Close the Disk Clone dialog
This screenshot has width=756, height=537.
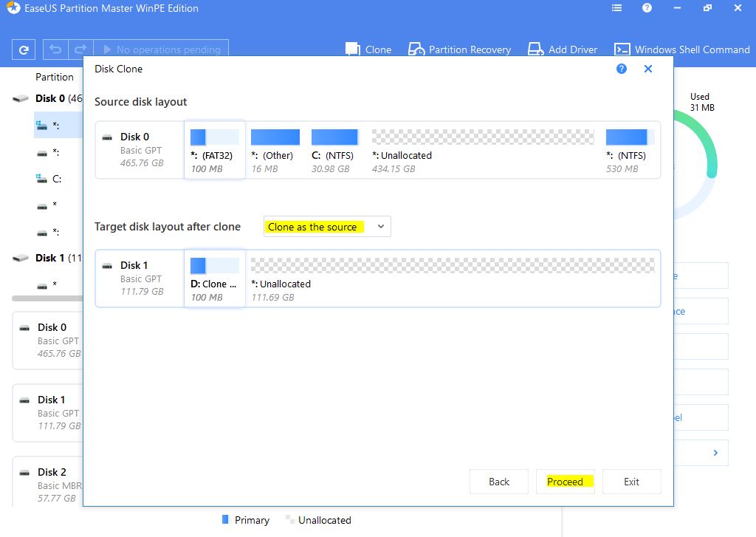point(648,69)
